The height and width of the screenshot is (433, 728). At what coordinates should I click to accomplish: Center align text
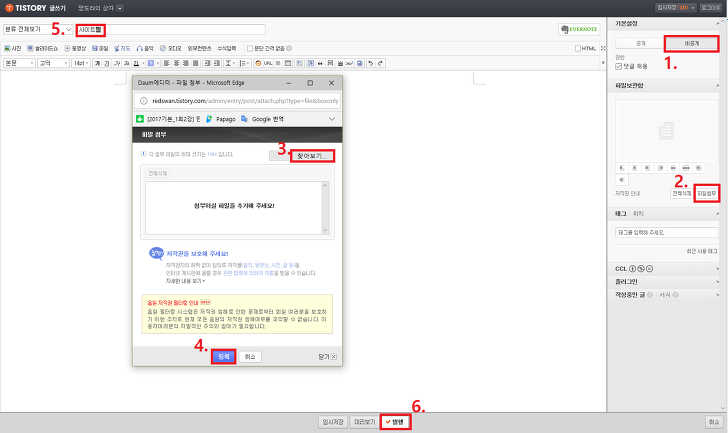pos(176,63)
